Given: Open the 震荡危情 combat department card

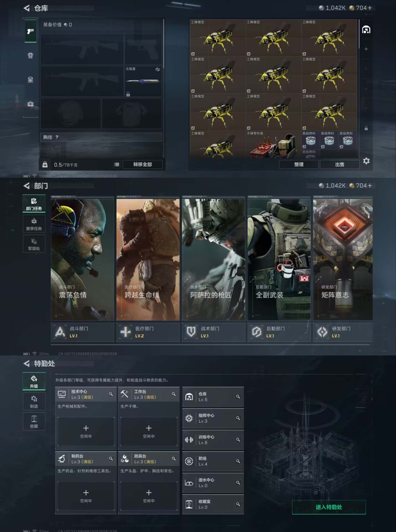Looking at the screenshot, I should 82,259.
